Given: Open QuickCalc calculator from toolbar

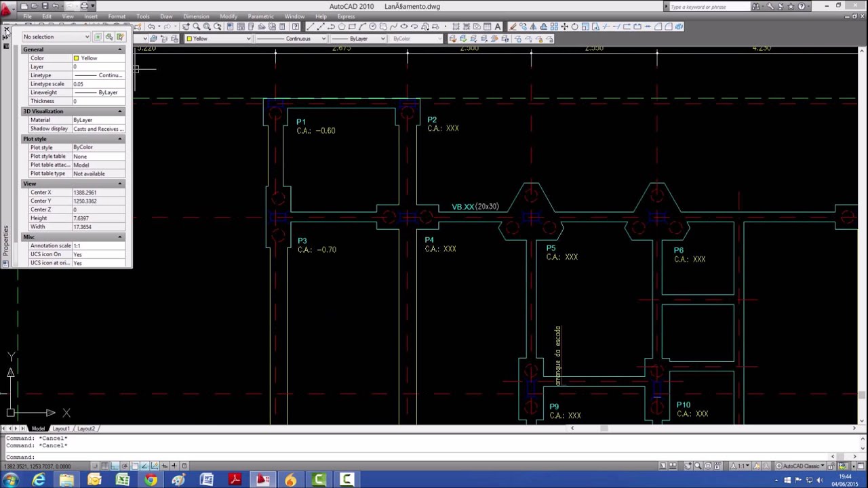Looking at the screenshot, I should (282, 26).
